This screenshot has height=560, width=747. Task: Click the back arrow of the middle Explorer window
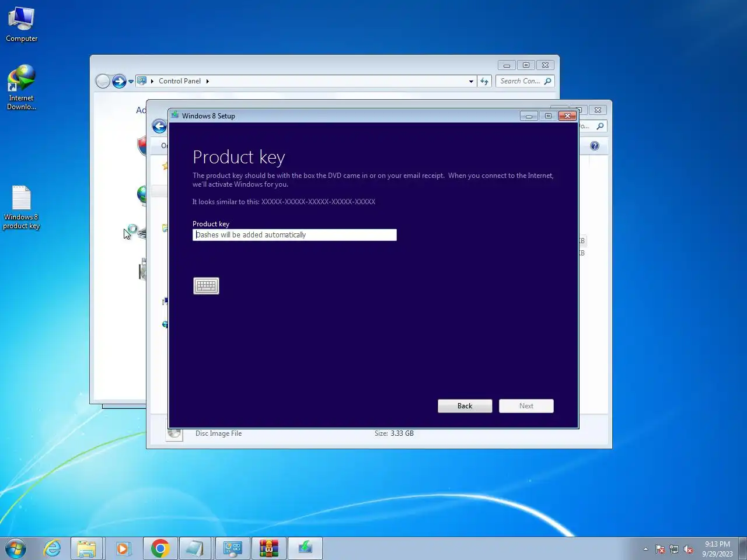point(159,126)
